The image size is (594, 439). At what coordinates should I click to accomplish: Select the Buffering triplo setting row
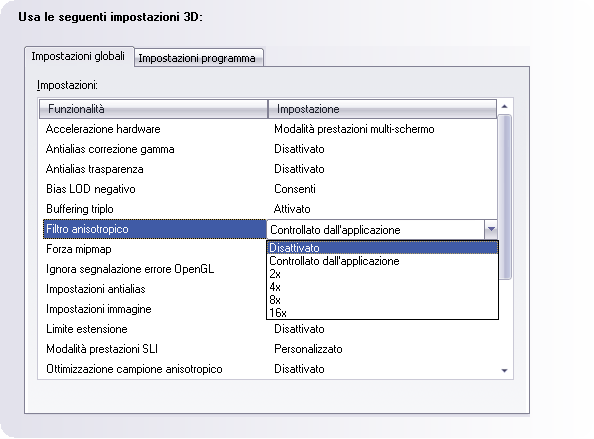point(268,209)
